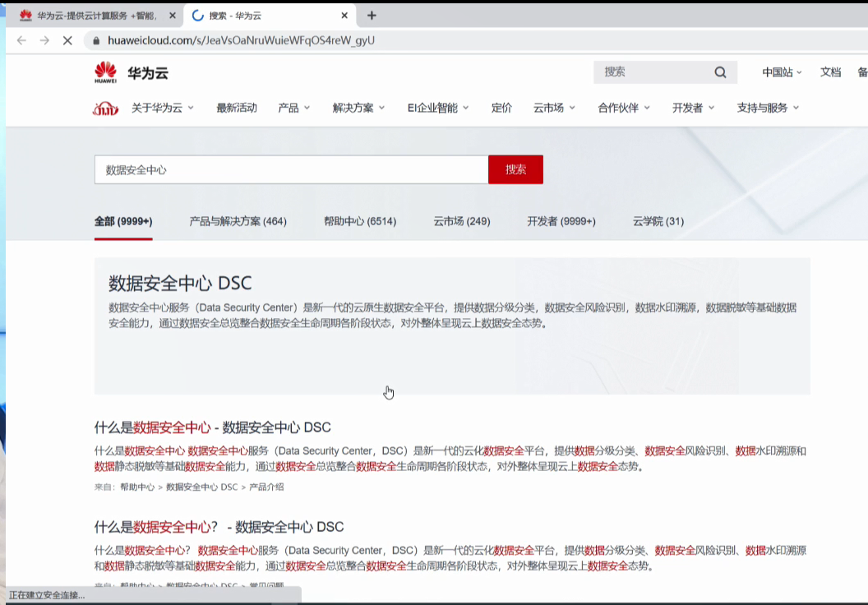Click the main search field containing 数据安全中心

pos(291,169)
